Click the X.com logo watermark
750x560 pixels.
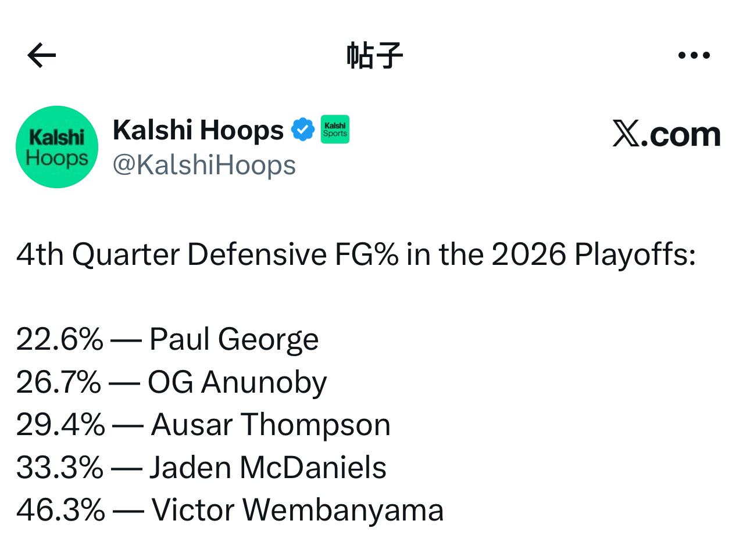point(666,134)
